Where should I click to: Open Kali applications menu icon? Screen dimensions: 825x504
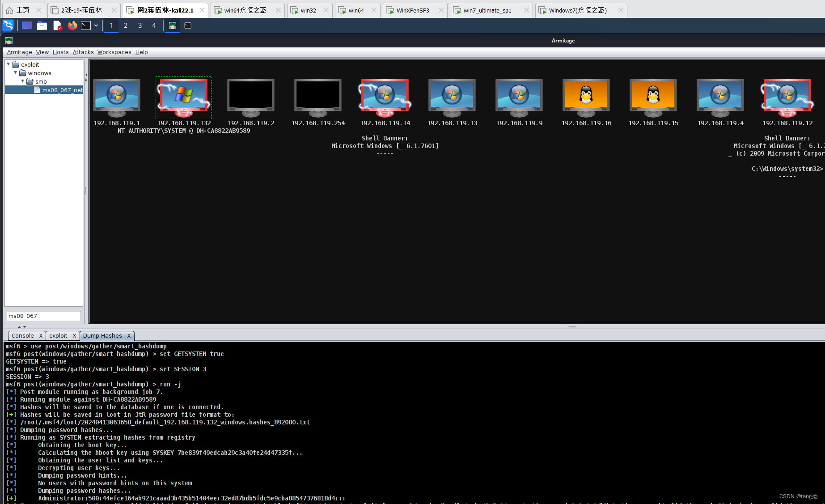(8, 25)
